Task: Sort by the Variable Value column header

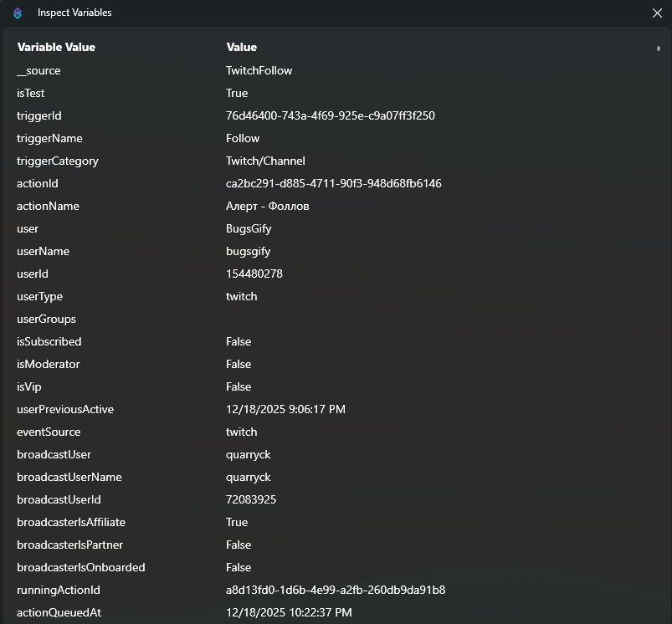Action: (56, 48)
